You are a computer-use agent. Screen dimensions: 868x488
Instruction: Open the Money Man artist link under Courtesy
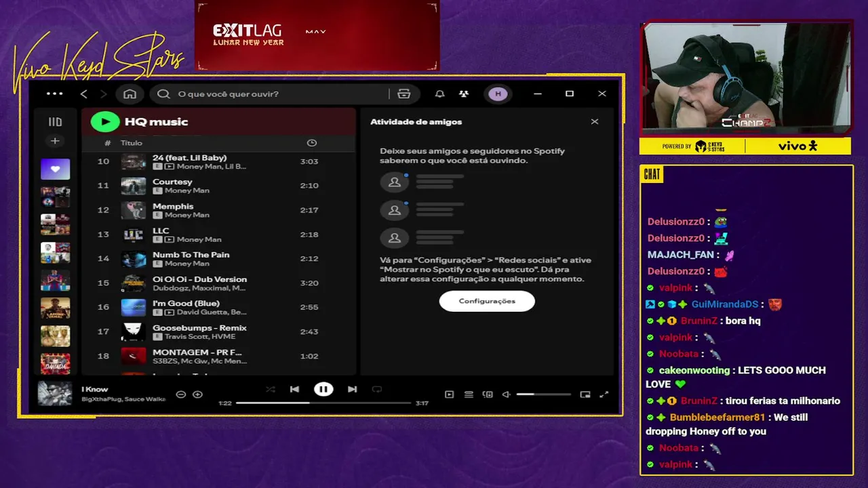pos(187,190)
